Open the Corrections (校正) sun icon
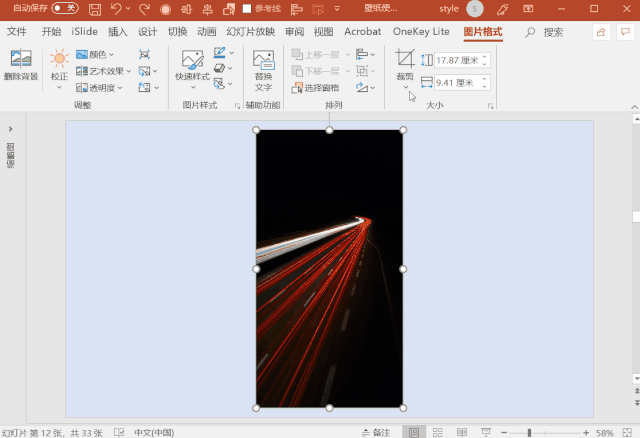 [59, 58]
